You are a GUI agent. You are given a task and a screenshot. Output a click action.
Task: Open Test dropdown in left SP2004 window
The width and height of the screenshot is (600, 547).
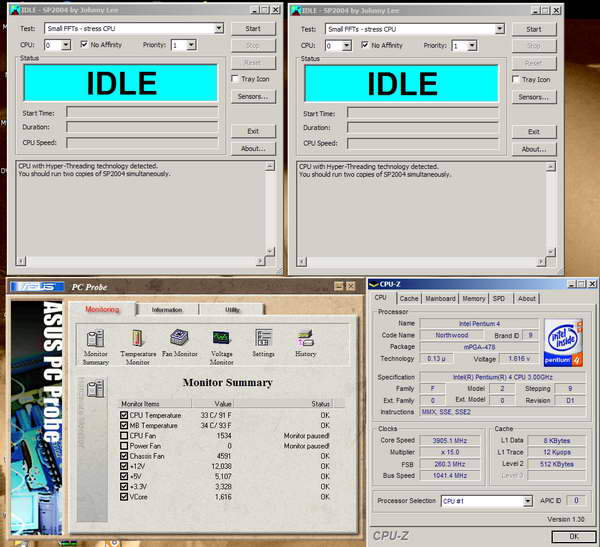218,28
